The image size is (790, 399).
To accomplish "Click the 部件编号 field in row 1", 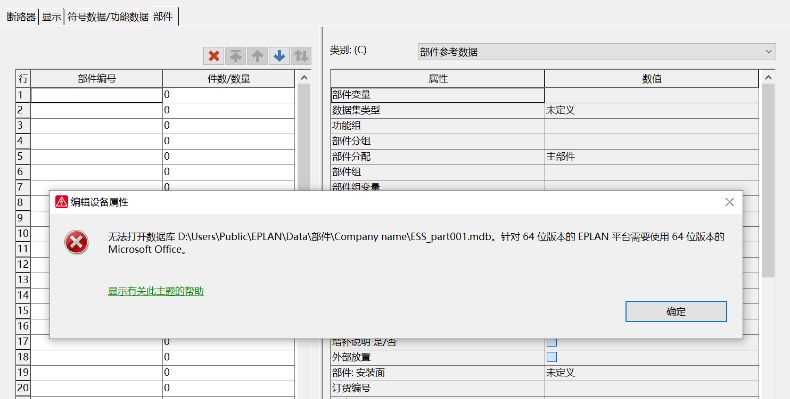I will click(97, 95).
